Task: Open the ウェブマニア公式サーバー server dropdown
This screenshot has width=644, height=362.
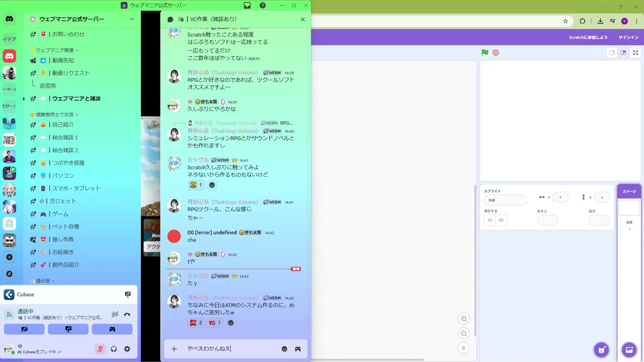Action: tap(132, 19)
